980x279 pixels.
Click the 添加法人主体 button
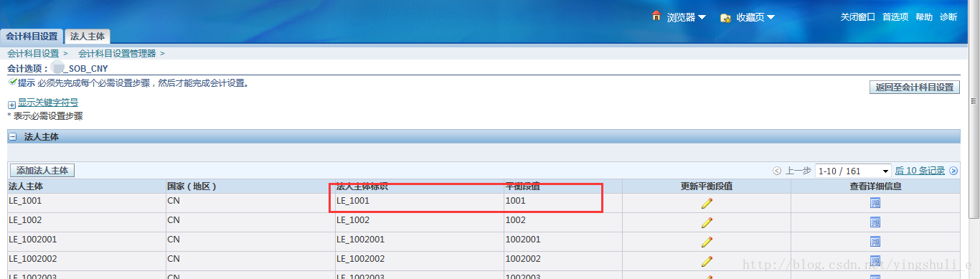pos(42,171)
